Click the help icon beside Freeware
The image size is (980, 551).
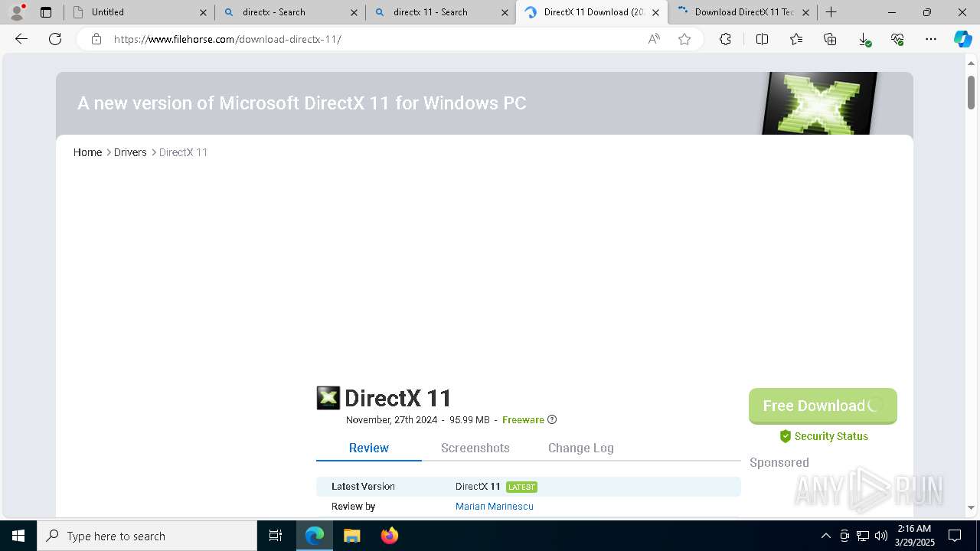tap(552, 419)
